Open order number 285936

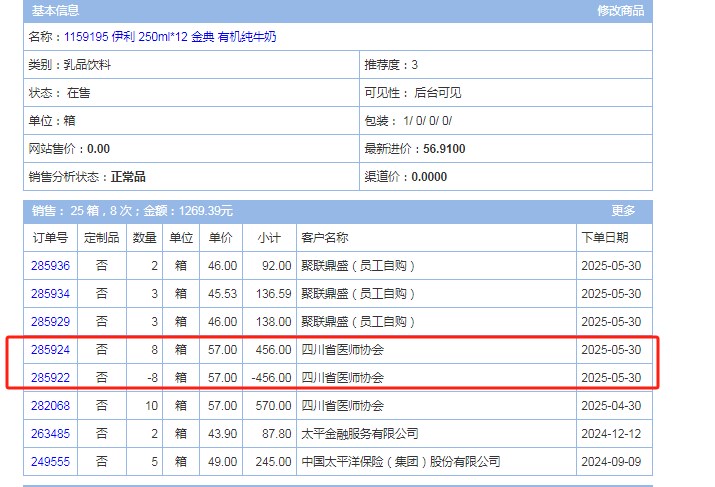click(51, 266)
